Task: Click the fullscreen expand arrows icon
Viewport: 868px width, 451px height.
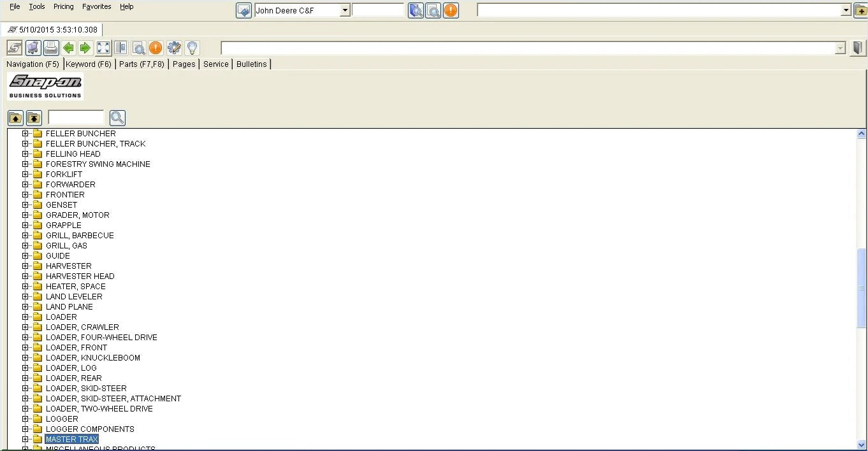Action: 103,48
